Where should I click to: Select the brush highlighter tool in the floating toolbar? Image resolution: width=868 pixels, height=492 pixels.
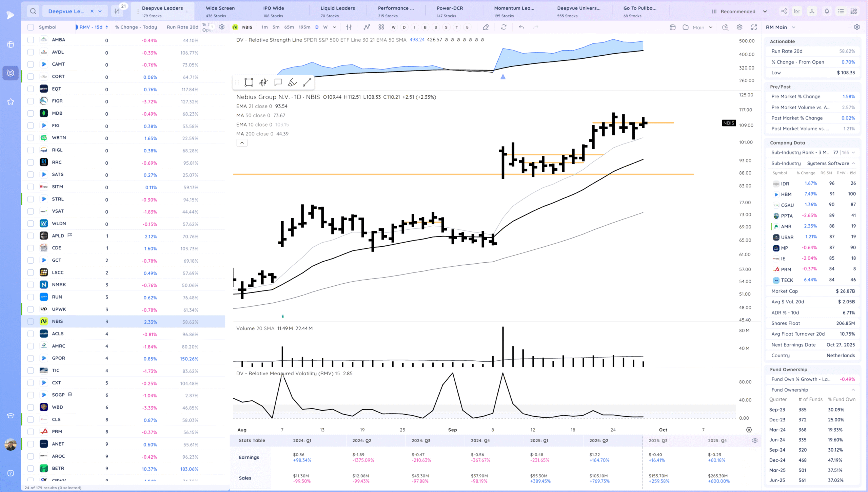pos(292,82)
